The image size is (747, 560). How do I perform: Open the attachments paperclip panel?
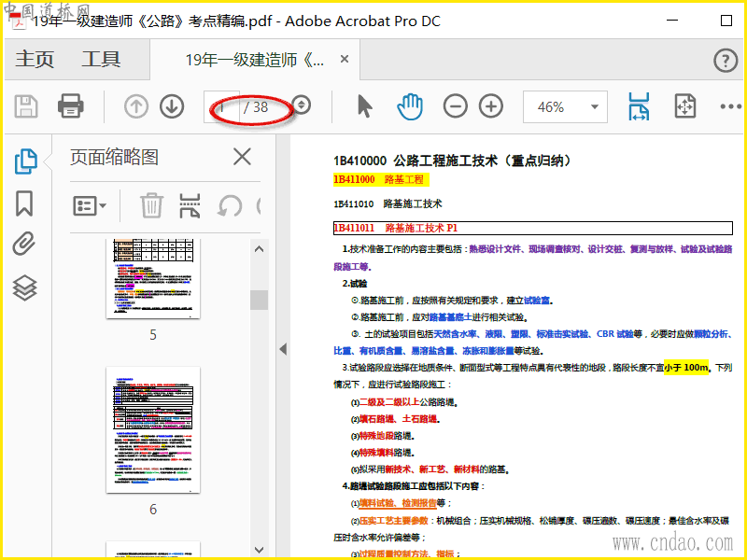click(24, 244)
